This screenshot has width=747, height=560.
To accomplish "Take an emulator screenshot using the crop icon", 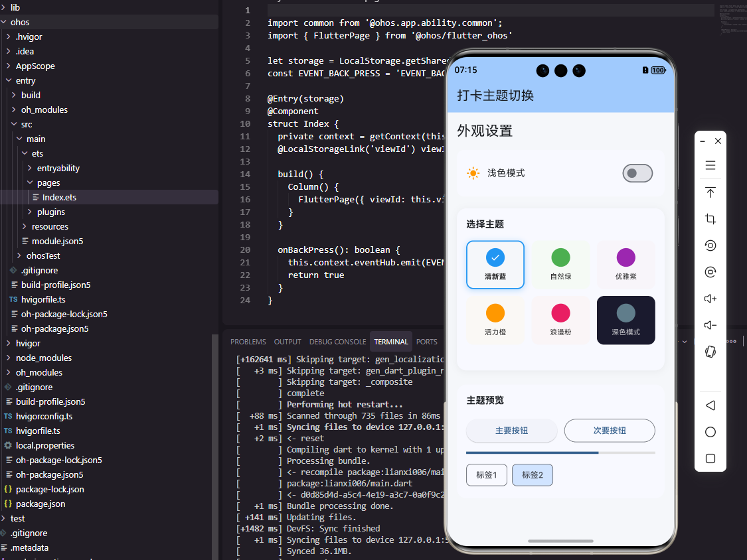I will pos(710,219).
